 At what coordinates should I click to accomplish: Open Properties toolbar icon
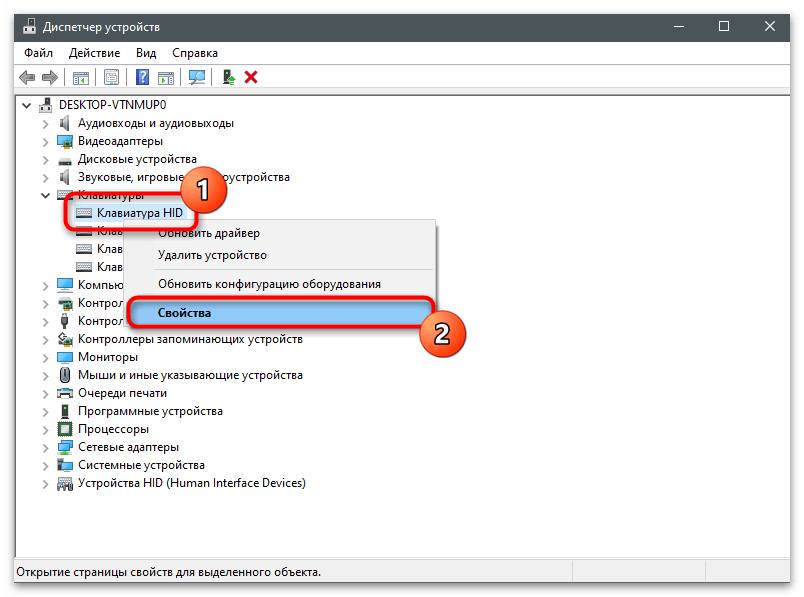pyautogui.click(x=111, y=77)
